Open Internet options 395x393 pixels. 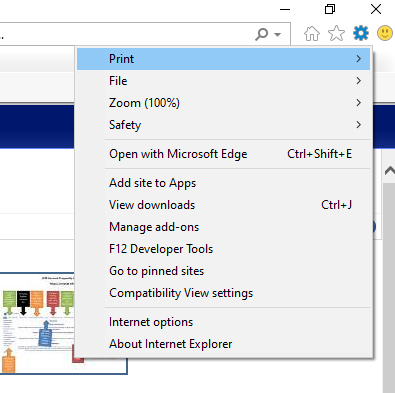[223, 322]
